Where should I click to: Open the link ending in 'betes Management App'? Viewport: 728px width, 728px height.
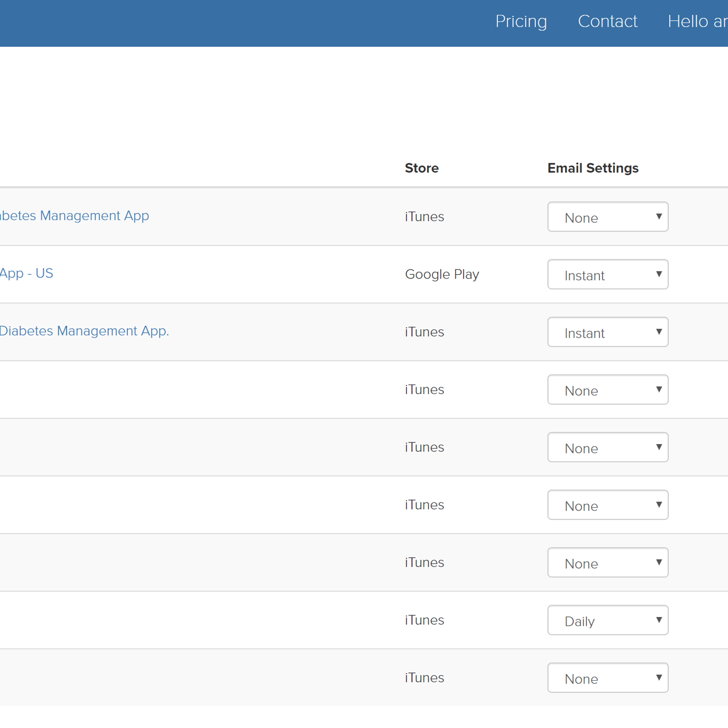[75, 216]
